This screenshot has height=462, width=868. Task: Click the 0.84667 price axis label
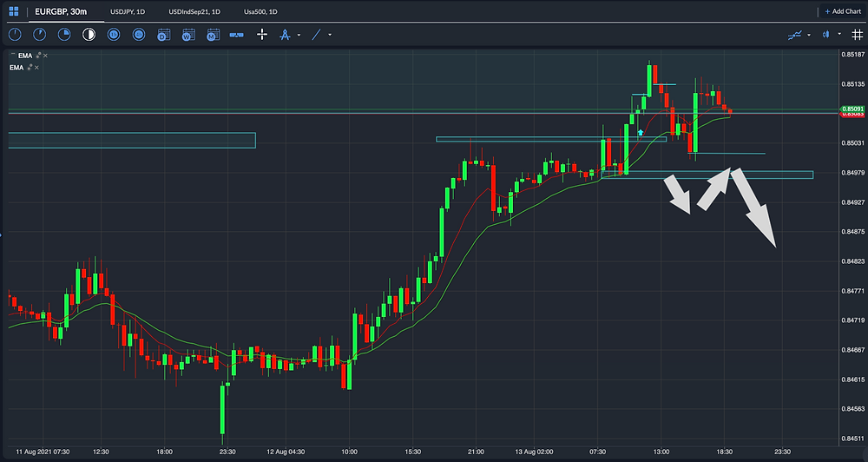tap(853, 350)
